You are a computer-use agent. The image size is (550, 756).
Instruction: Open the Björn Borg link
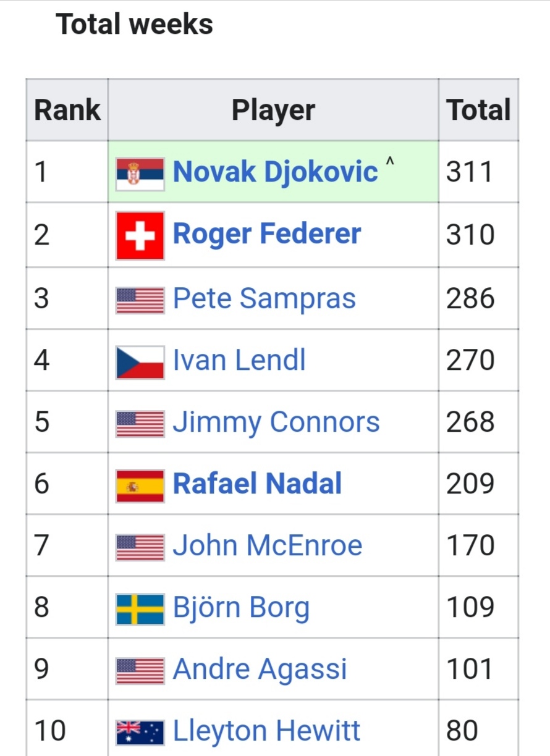pyautogui.click(x=241, y=608)
